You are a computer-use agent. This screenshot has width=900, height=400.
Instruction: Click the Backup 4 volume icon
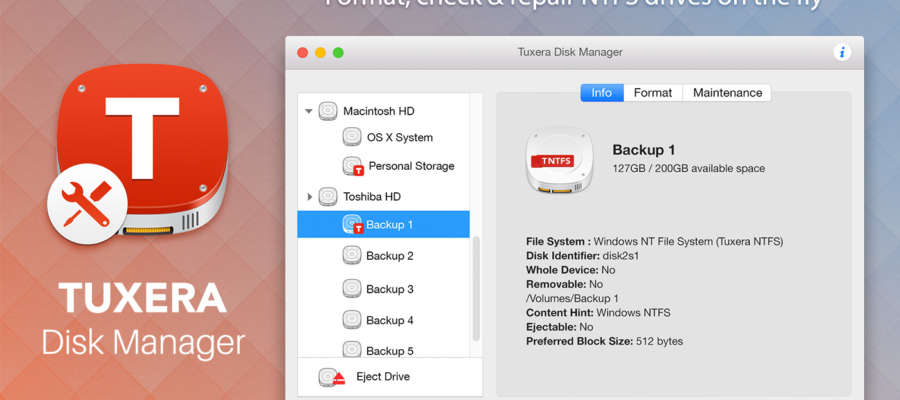pyautogui.click(x=352, y=320)
